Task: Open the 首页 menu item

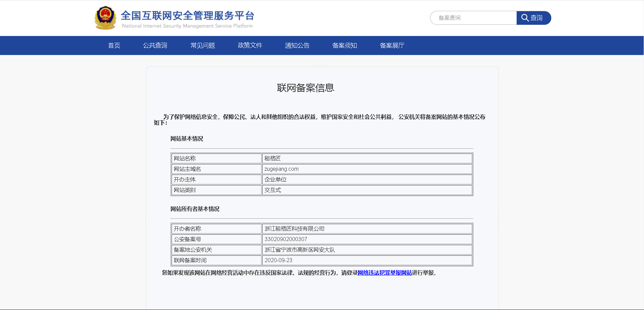Action: [x=114, y=45]
